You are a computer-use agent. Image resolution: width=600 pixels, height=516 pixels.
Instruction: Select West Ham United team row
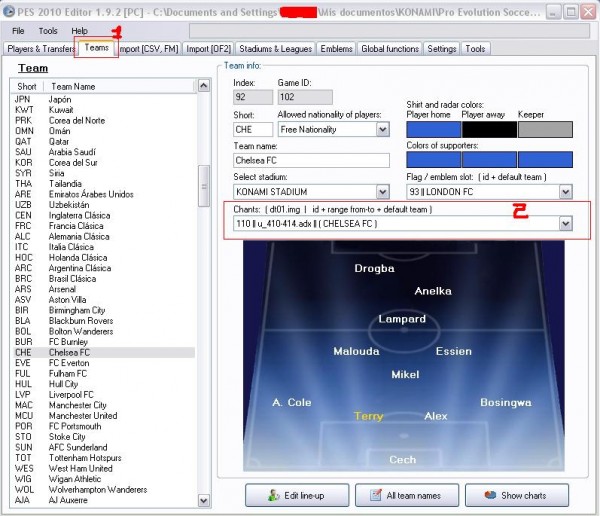[x=104, y=469]
